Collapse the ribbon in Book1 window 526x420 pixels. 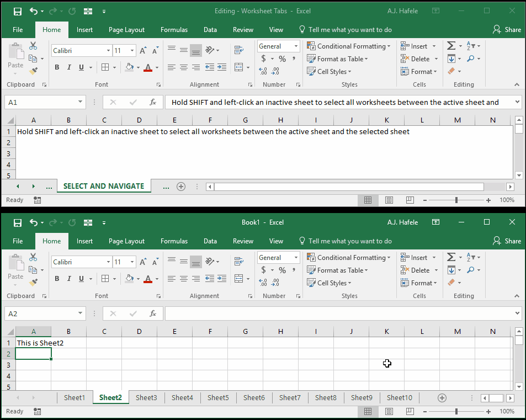517,296
